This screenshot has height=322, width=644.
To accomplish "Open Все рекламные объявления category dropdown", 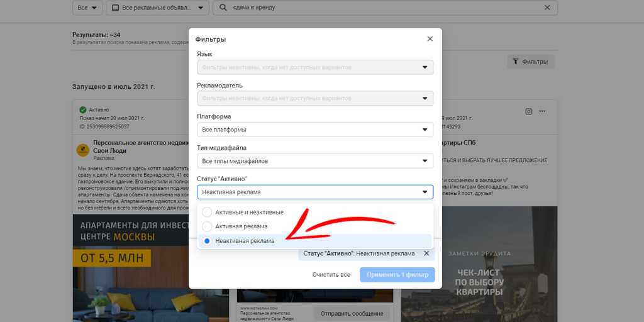I will click(157, 8).
